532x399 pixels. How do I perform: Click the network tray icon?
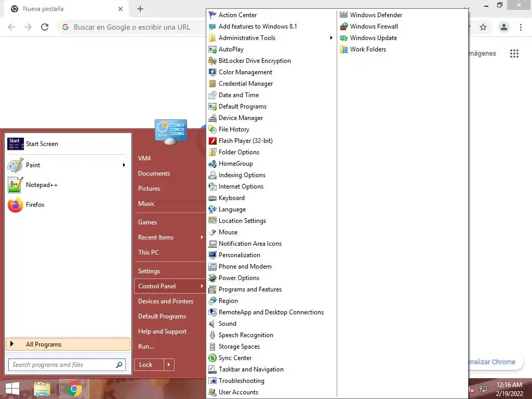(x=483, y=389)
